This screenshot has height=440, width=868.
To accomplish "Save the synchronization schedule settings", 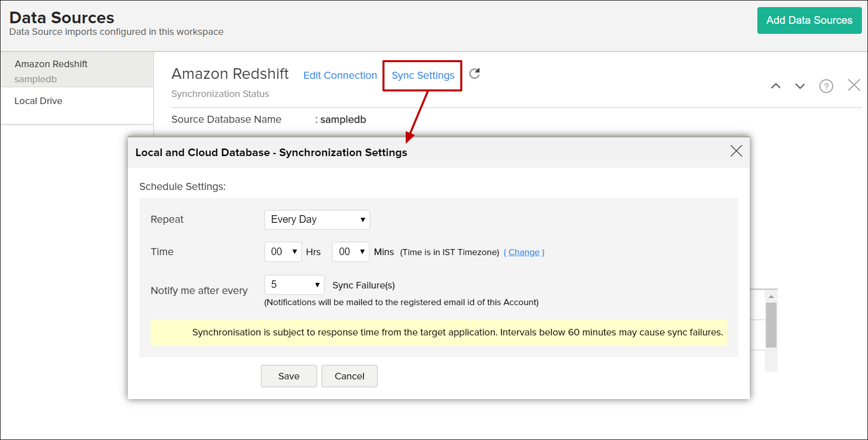I will coord(288,376).
